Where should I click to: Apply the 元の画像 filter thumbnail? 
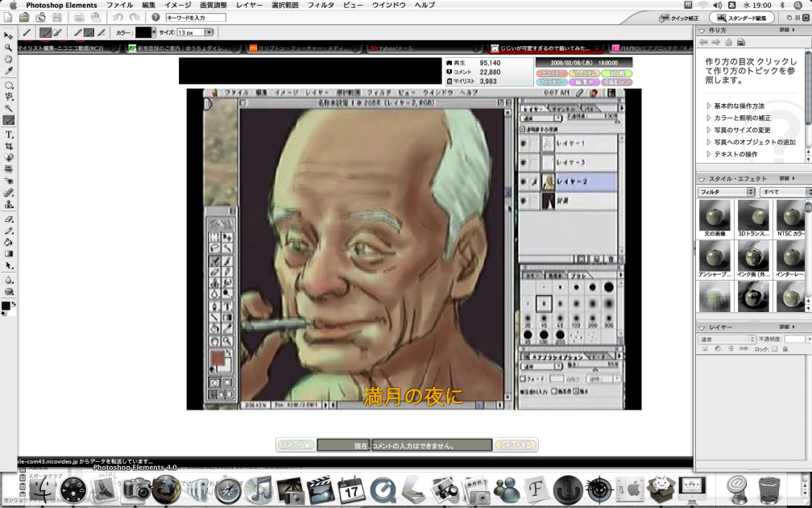click(715, 215)
